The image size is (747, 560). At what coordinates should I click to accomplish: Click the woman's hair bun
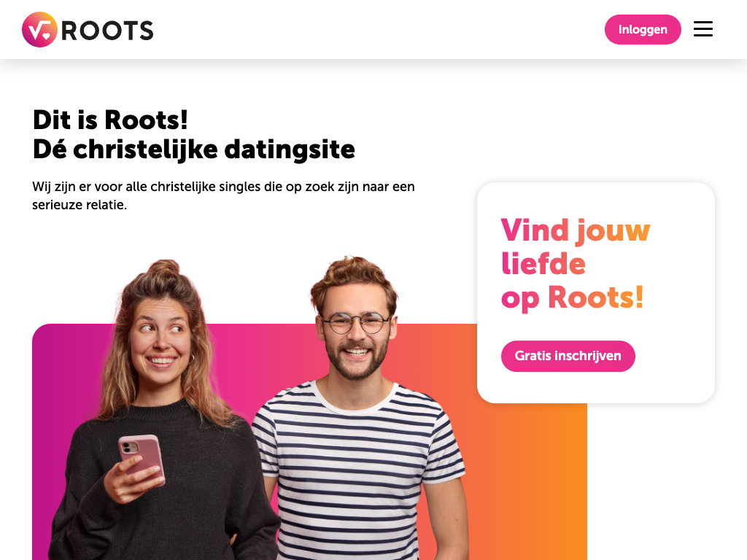[x=163, y=269]
